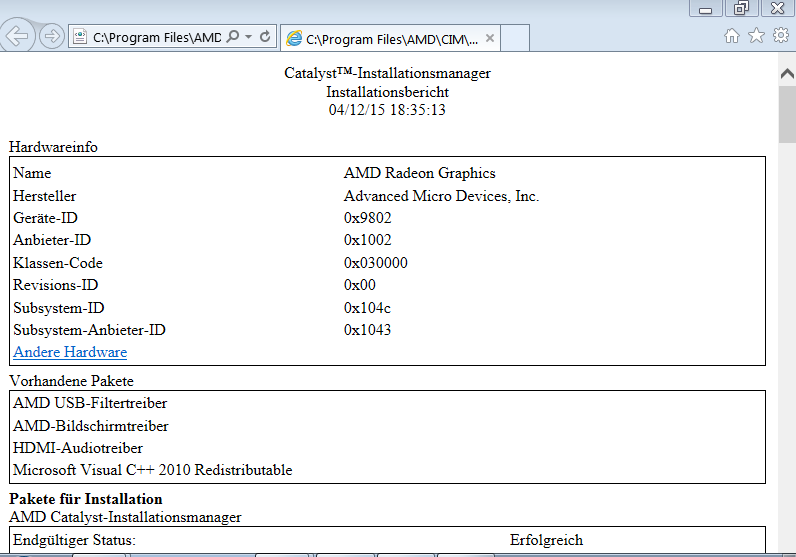Click the address bar path field
Screen dimensions: 796x557
[156, 37]
